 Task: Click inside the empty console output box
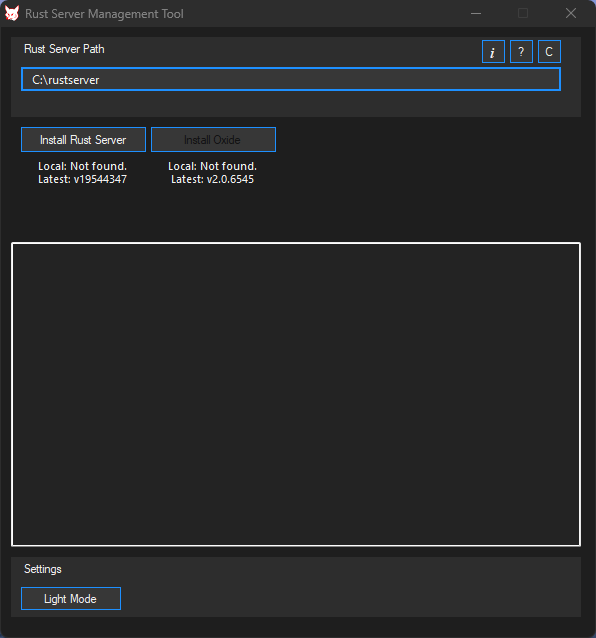point(296,394)
